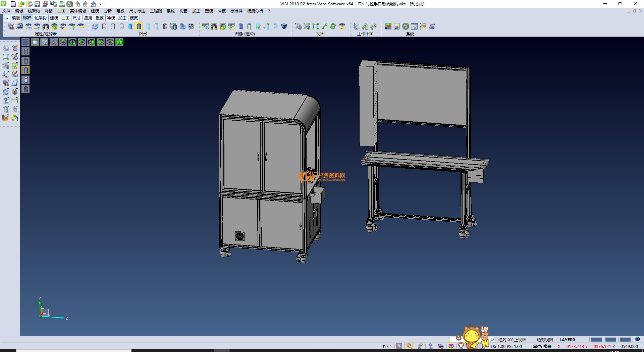Toggle the wireframe cylinder display mode
644x352 pixels.
[104, 27]
